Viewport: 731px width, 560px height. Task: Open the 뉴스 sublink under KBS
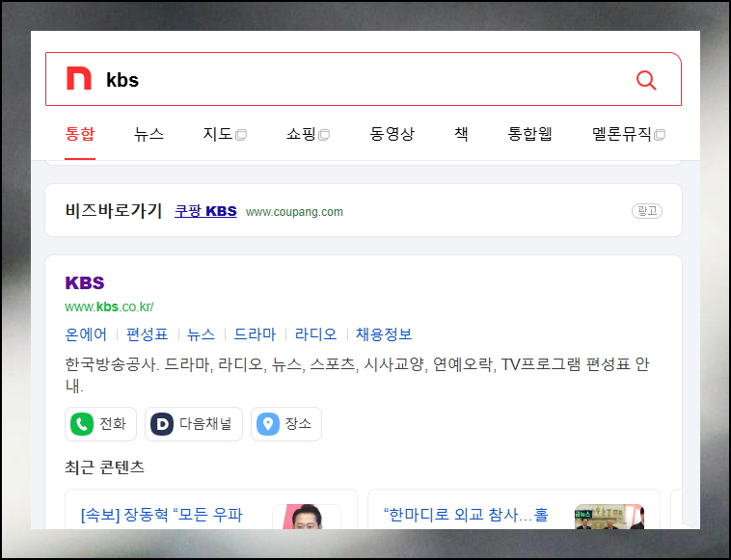[x=201, y=334]
